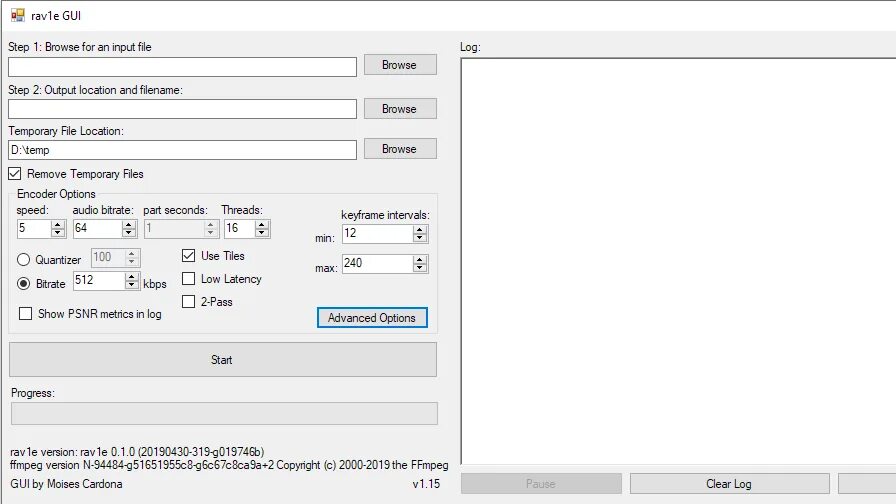This screenshot has height=504, width=896.
Task: Select the Bitrate radio button
Action: 23,283
